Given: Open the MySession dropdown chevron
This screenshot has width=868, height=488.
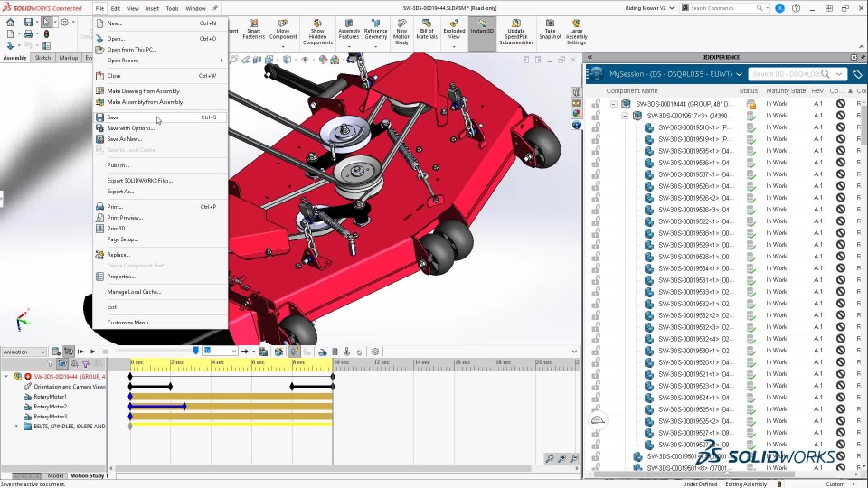Looking at the screenshot, I should (739, 74).
